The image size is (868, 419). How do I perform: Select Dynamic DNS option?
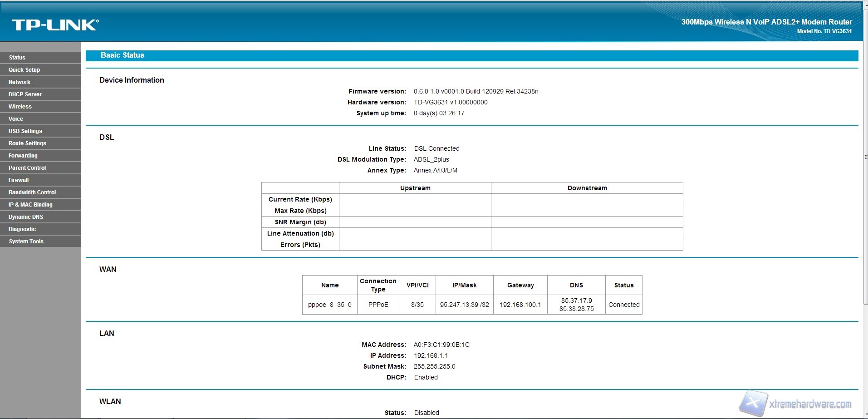click(26, 217)
